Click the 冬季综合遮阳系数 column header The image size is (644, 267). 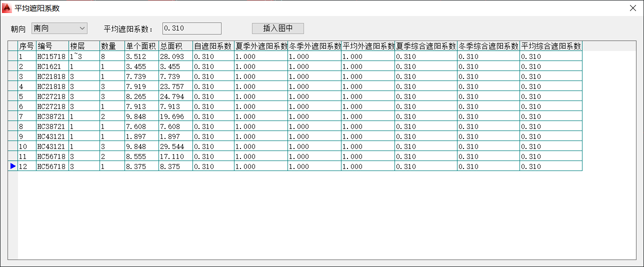(x=488, y=46)
